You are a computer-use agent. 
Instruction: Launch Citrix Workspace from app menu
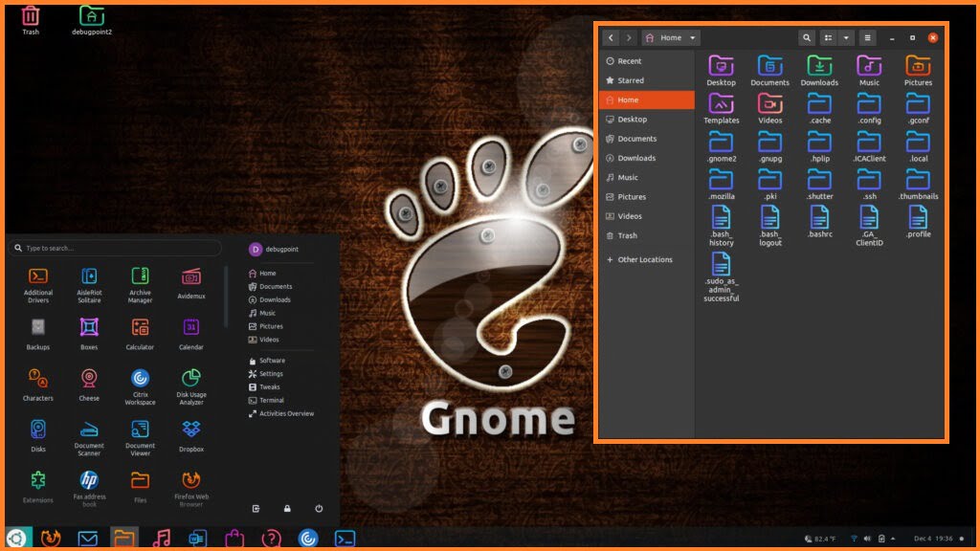click(x=140, y=386)
